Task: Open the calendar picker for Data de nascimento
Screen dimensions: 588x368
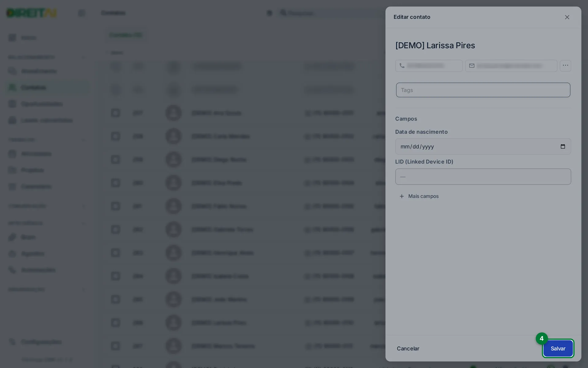Action: click(563, 146)
